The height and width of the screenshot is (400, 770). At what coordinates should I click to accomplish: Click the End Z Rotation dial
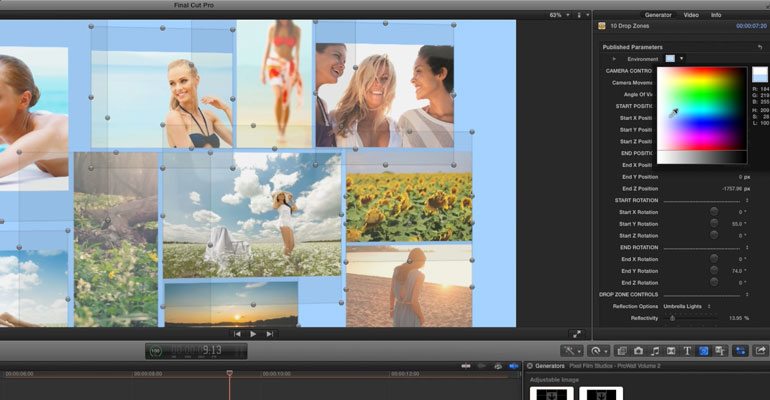point(714,282)
